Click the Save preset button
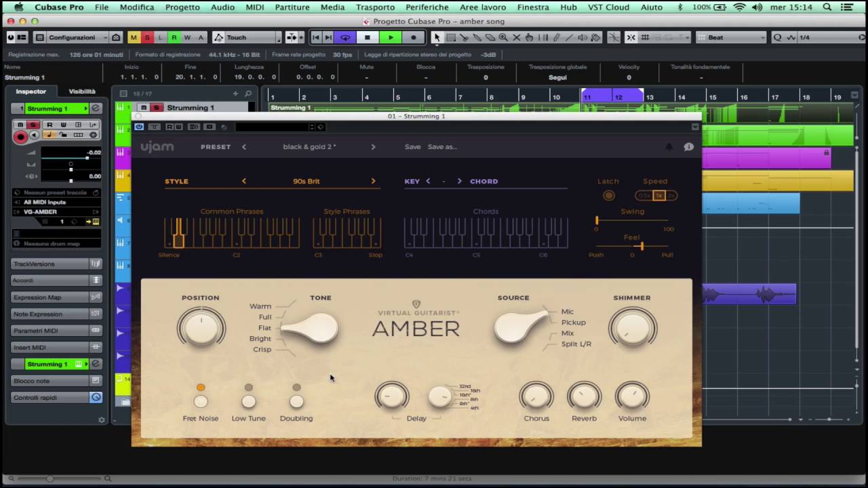Image resolution: width=868 pixels, height=488 pixels. coord(412,146)
